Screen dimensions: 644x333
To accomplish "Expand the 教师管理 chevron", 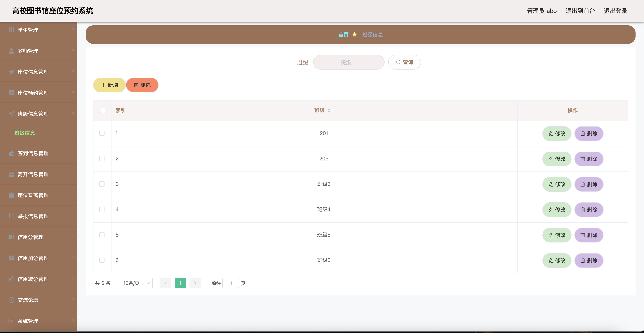I will coord(73,50).
